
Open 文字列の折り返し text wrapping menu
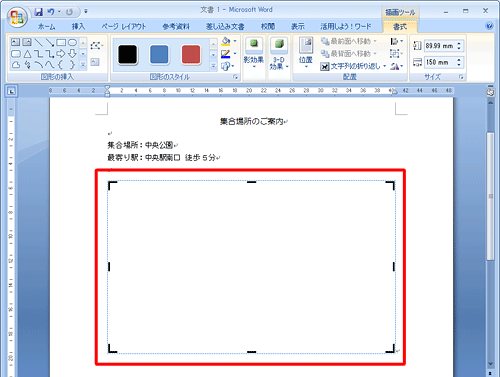pos(353,66)
